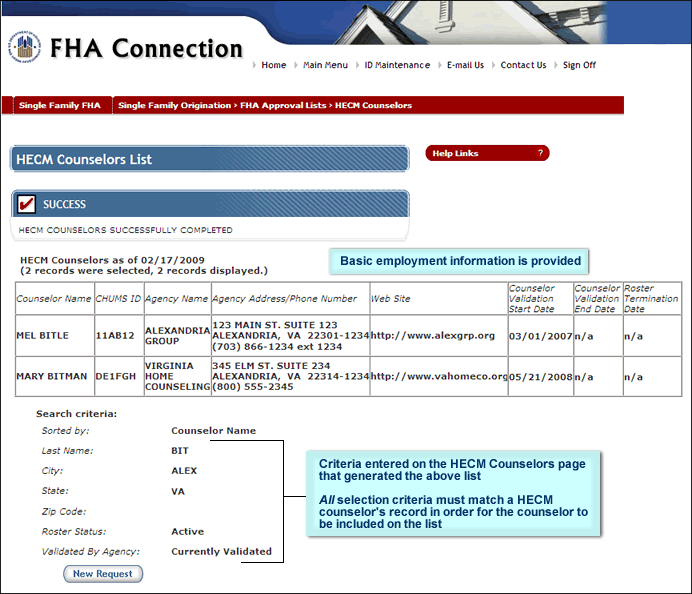Click ALEXANDRIA GROUP agency cell
Screen dimensions: 692x594
(x=177, y=335)
